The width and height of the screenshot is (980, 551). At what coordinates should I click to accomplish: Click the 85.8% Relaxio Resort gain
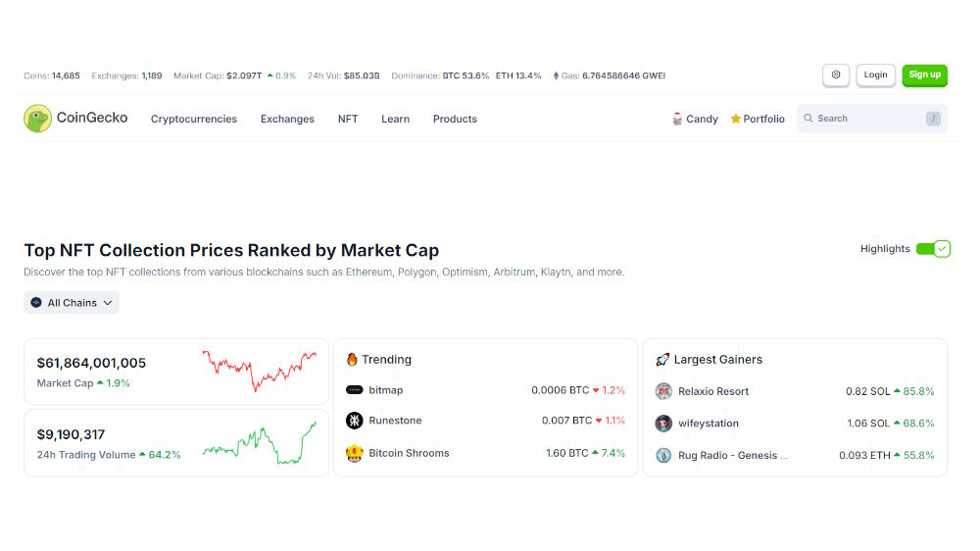click(913, 391)
